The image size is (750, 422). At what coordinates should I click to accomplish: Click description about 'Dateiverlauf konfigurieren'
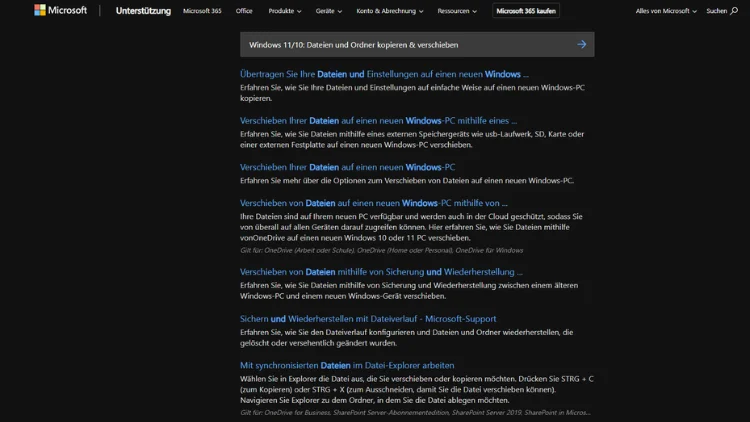[x=406, y=337]
